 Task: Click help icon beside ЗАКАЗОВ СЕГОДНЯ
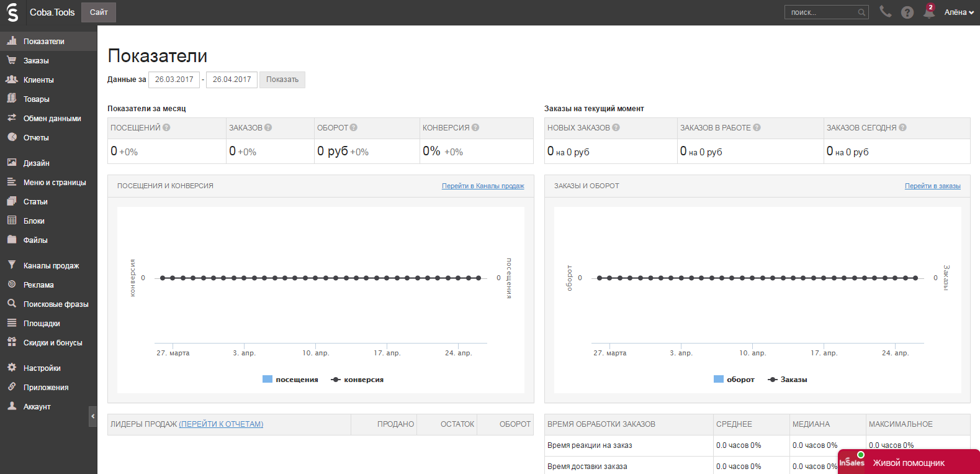(x=902, y=127)
